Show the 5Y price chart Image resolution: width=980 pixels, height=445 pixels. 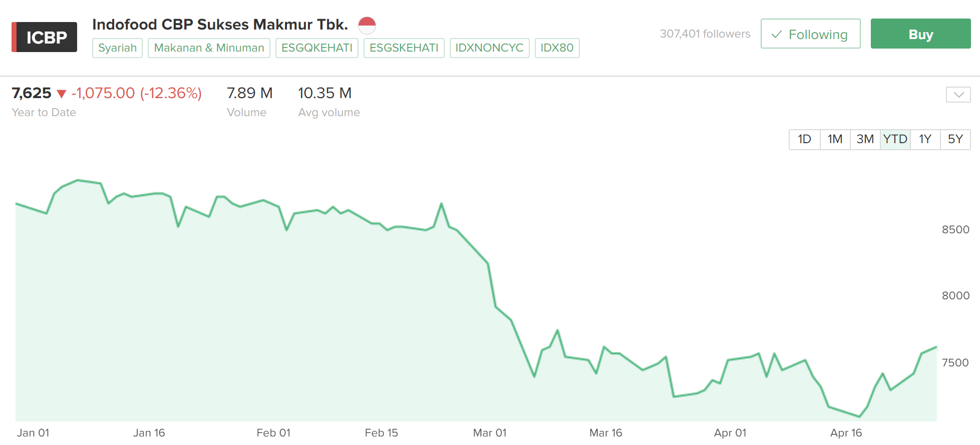click(x=955, y=139)
